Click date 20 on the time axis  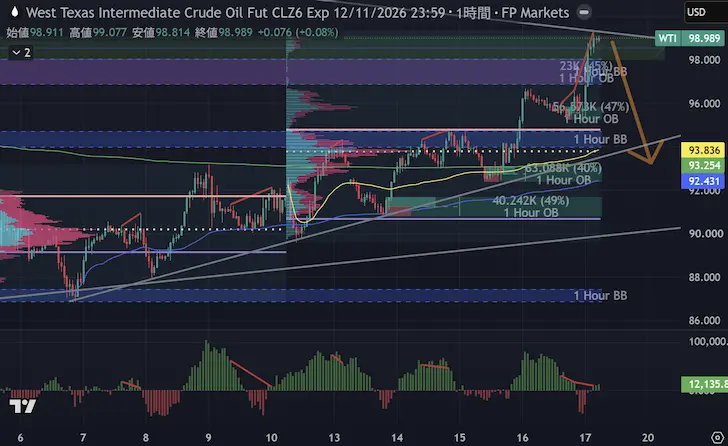pos(648,438)
